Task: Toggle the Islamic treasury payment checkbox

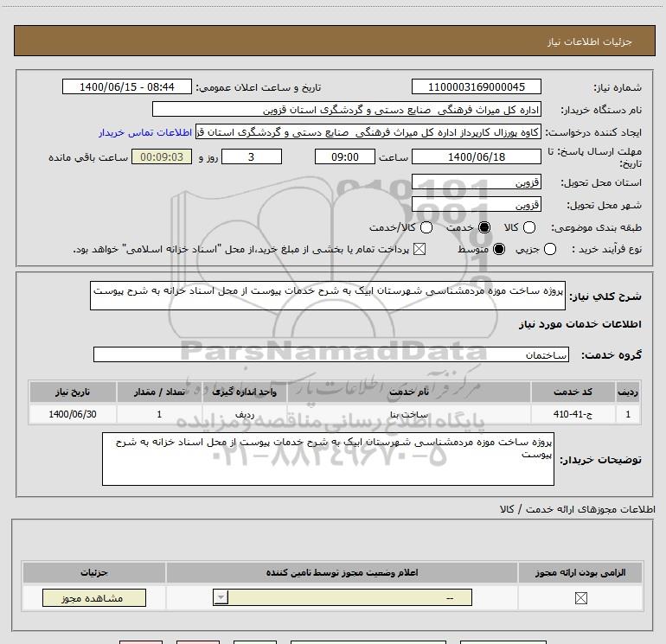Action: click(x=419, y=249)
